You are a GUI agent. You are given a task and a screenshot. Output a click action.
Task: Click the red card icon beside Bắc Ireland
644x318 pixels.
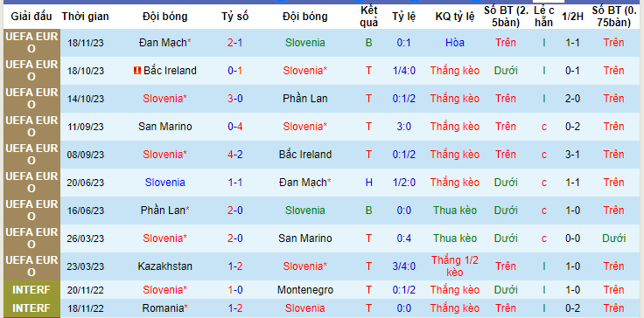coord(137,71)
